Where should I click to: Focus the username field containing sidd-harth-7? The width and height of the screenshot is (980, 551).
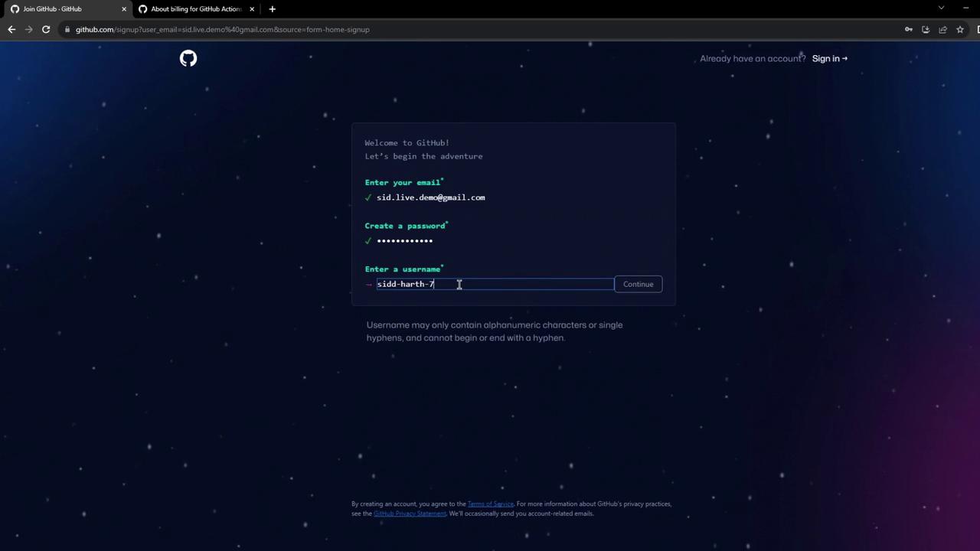(x=495, y=284)
